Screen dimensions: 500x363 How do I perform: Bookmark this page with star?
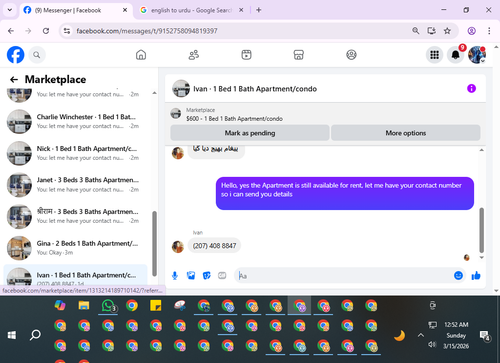(x=447, y=31)
